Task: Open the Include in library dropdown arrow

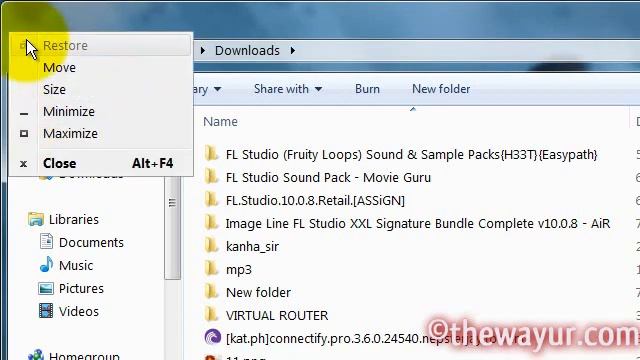Action: click(217, 89)
